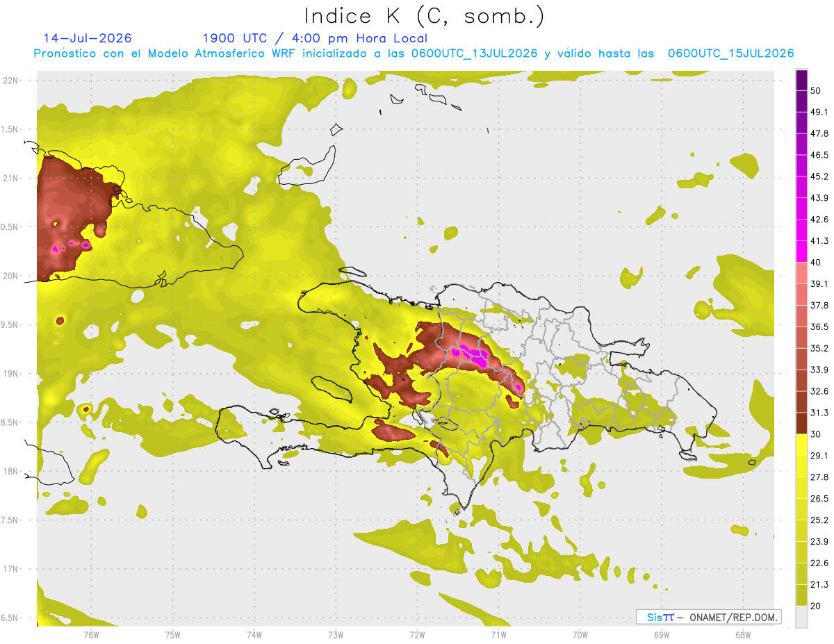Image resolution: width=834 pixels, height=644 pixels.
Task: Click the "76W" longitude axis label
Action: click(91, 634)
